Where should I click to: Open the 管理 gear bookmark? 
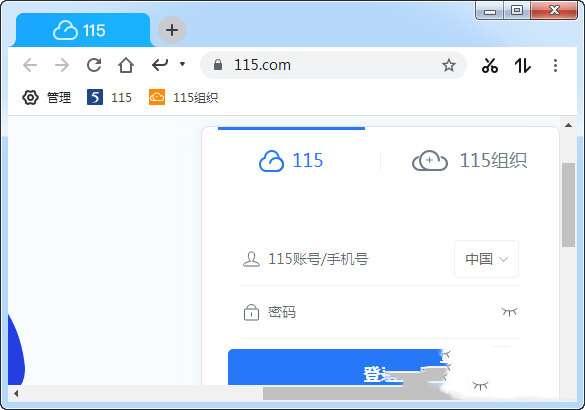[47, 98]
